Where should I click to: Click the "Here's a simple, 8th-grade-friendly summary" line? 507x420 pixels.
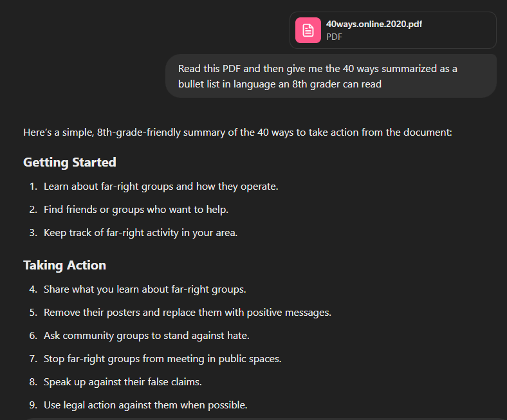[237, 132]
